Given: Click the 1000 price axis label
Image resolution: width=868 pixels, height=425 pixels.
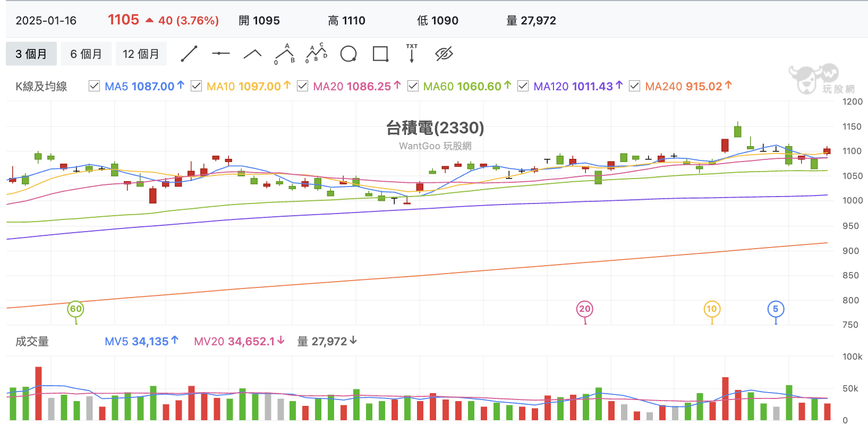Looking at the screenshot, I should (853, 200).
